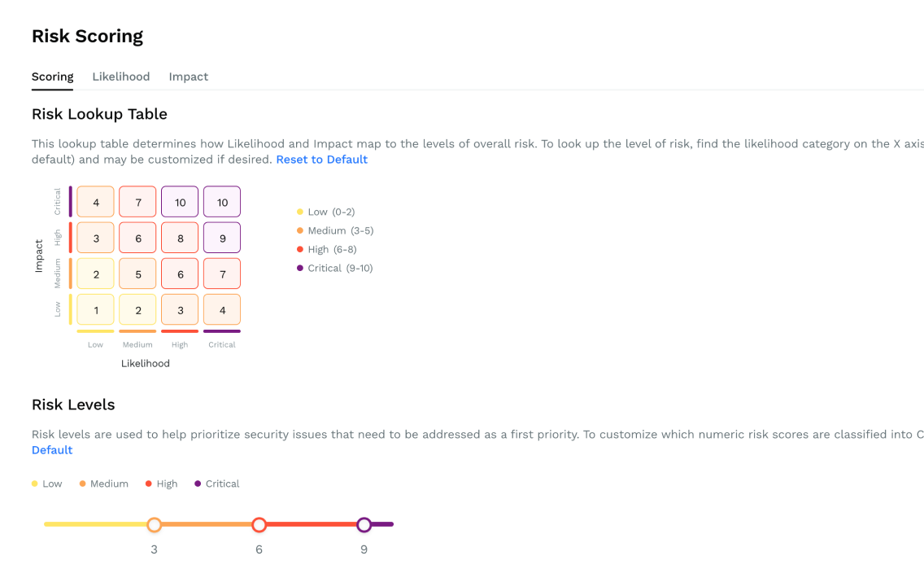
Task: Select the Scoring tab
Action: (52, 77)
